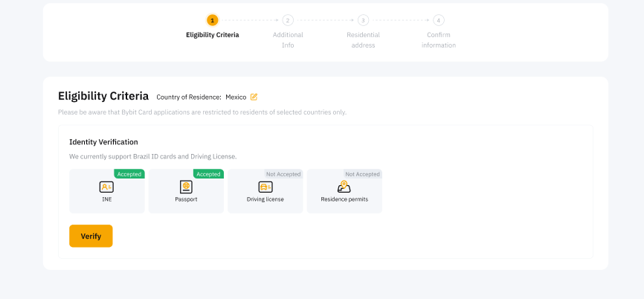The image size is (644, 299).
Task: Click the Identity Verification heading
Action: pos(103,141)
